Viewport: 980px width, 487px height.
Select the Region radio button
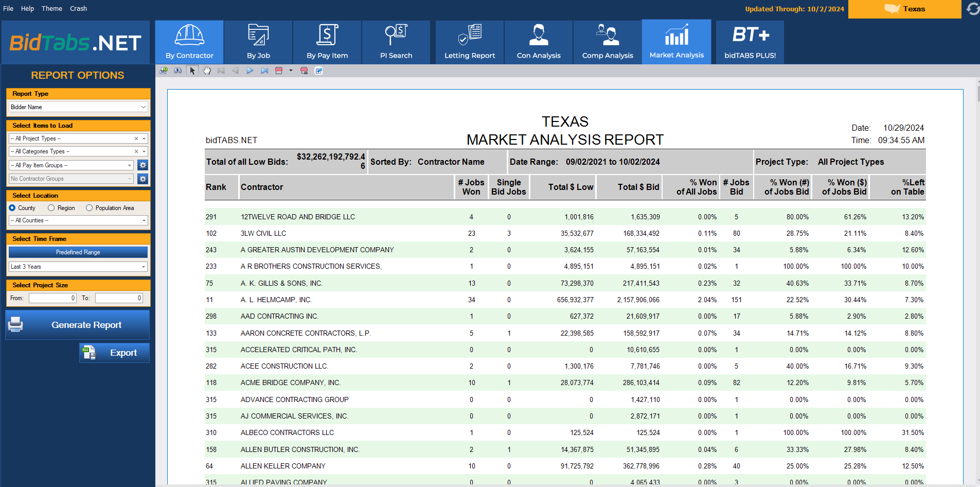point(51,208)
